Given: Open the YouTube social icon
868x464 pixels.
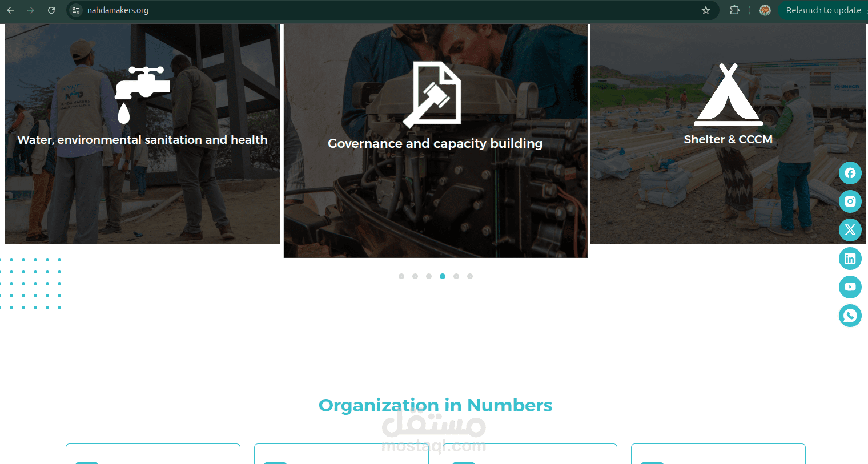Looking at the screenshot, I should [x=850, y=287].
